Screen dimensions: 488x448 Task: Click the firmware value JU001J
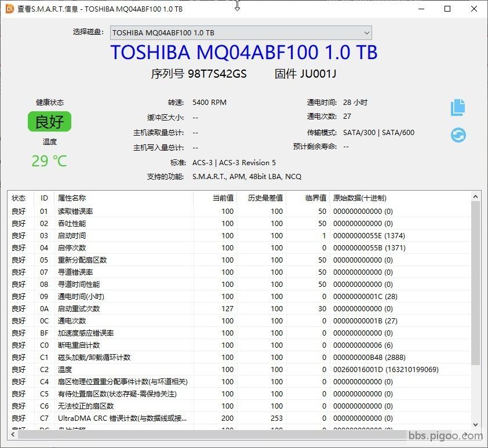click(318, 74)
